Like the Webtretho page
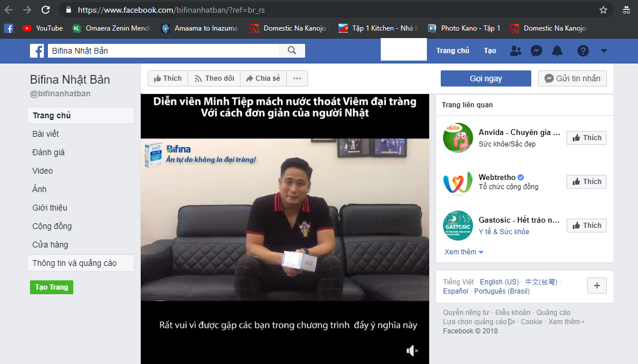The image size is (638, 364). pos(586,182)
